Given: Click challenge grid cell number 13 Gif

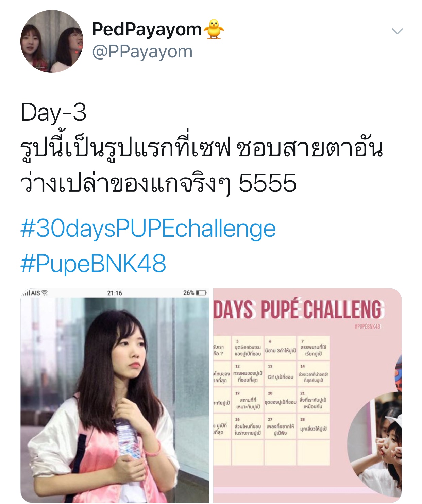Looking at the screenshot, I should pyautogui.click(x=280, y=374).
